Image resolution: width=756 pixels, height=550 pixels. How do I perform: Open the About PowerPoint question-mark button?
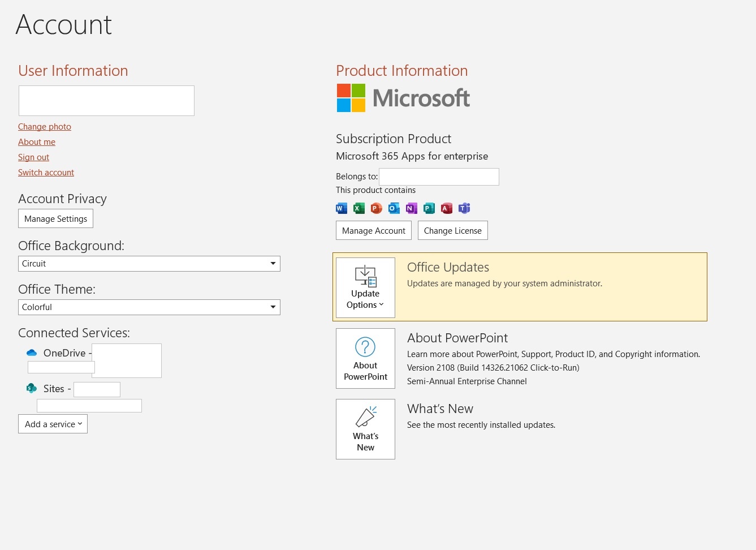(365, 358)
